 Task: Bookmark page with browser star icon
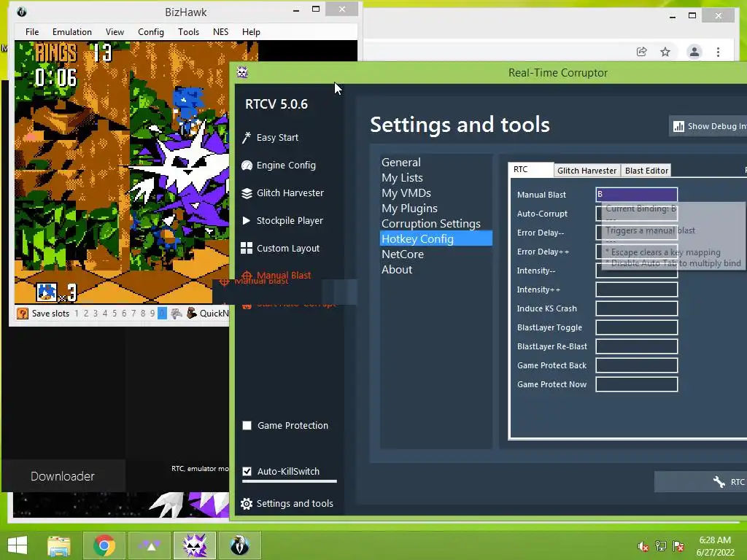(x=665, y=52)
